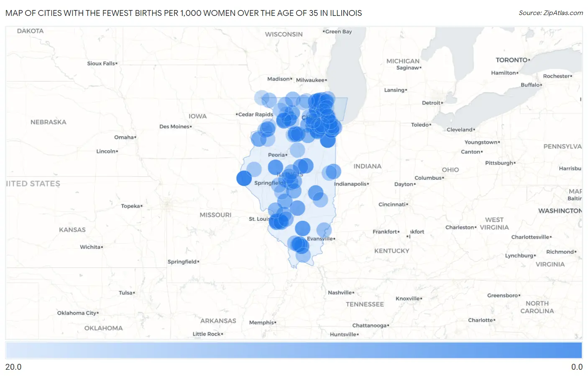Click the Dayton city label
Image resolution: width=588 pixels, height=376 pixels.
click(404, 184)
